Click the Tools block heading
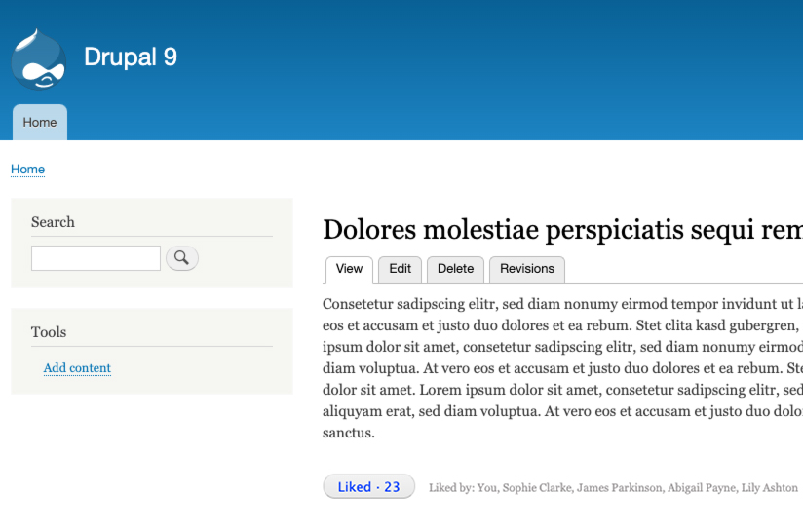 (49, 332)
